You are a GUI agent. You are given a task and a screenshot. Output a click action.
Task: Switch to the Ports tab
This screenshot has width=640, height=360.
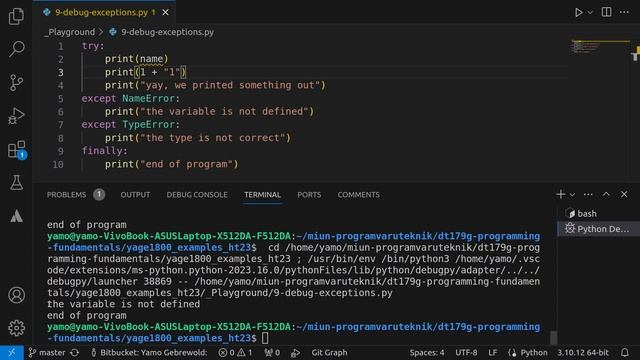[x=309, y=195]
